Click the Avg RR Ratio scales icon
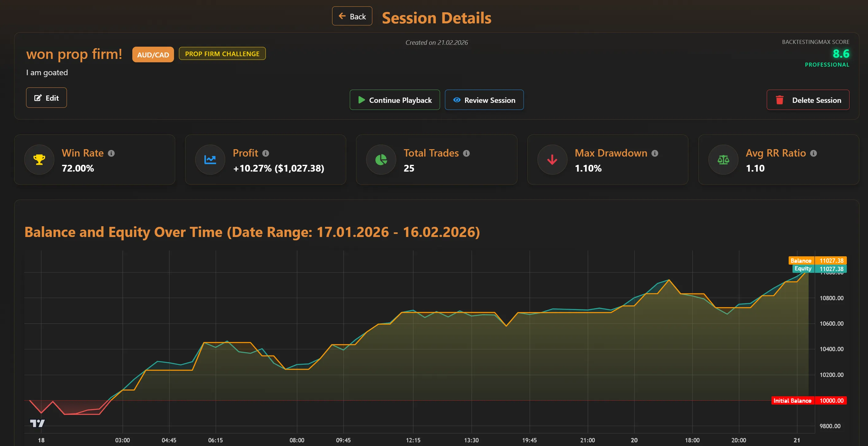This screenshot has height=446, width=868. 723,160
